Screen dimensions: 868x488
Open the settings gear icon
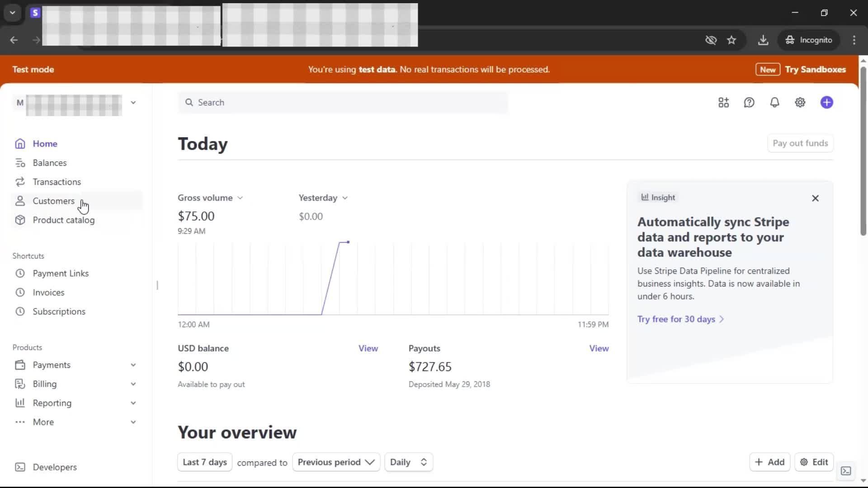coord(800,103)
